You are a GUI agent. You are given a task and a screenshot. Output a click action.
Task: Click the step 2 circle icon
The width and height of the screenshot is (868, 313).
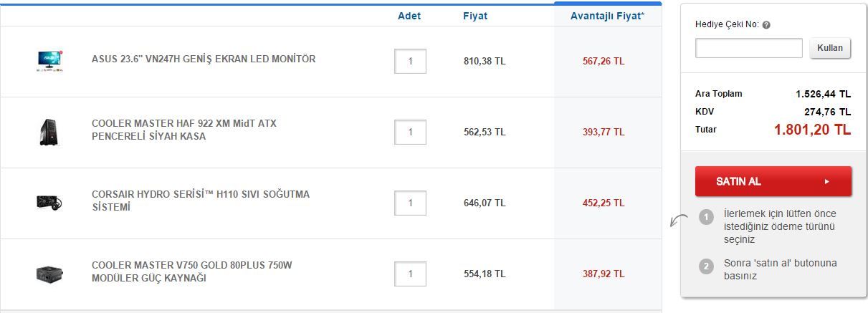(706, 266)
